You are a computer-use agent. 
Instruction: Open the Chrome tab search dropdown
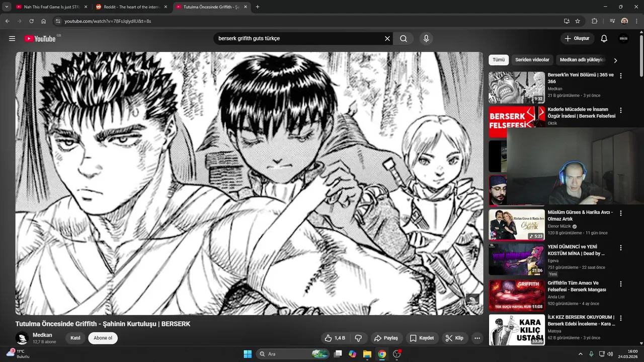(7, 7)
